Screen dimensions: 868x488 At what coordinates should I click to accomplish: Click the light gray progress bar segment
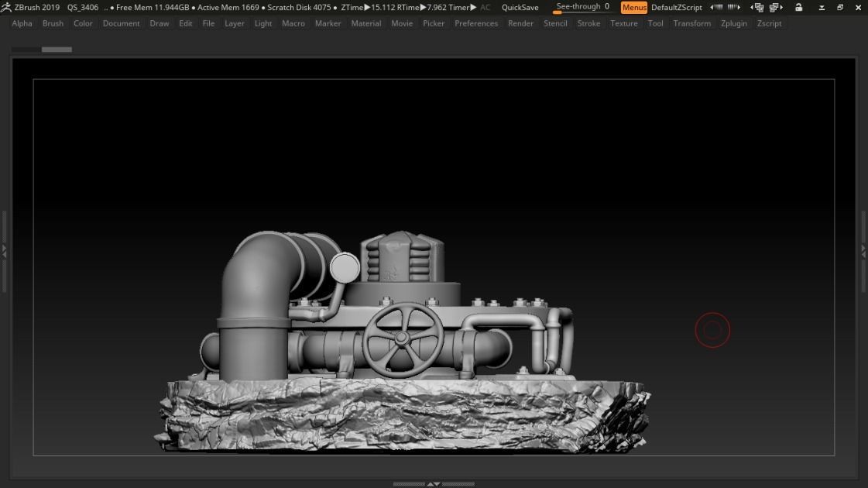[57, 50]
